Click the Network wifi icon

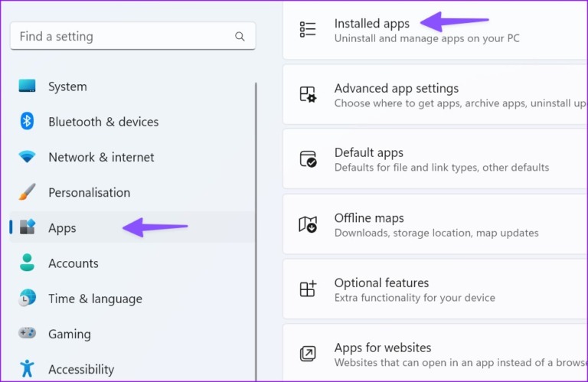[28, 157]
